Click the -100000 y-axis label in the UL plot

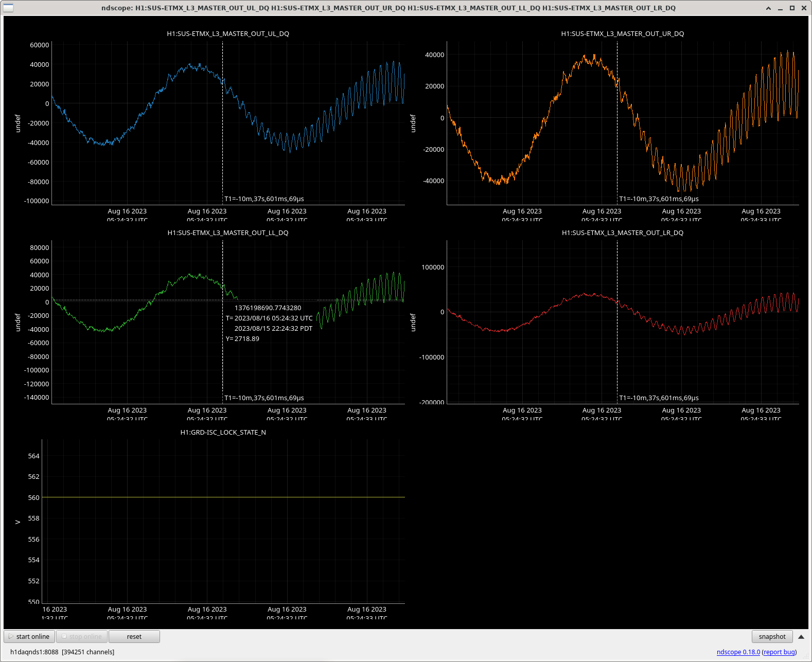coord(37,201)
